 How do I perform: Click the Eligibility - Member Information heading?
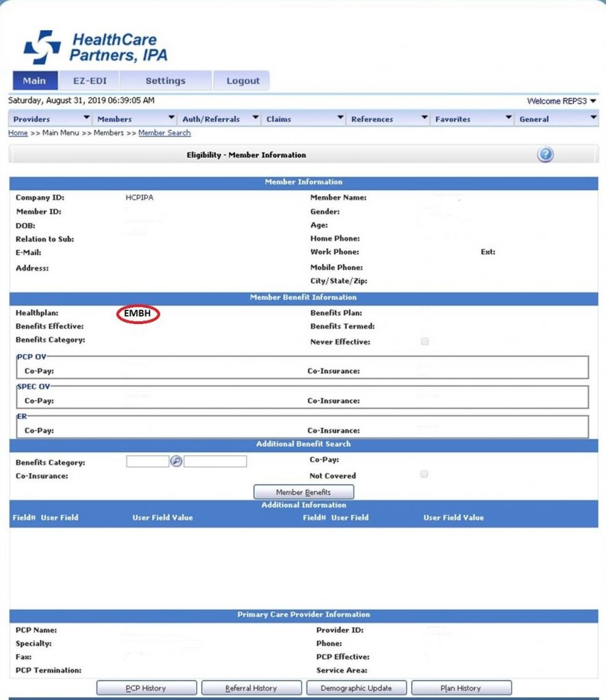pyautogui.click(x=247, y=155)
